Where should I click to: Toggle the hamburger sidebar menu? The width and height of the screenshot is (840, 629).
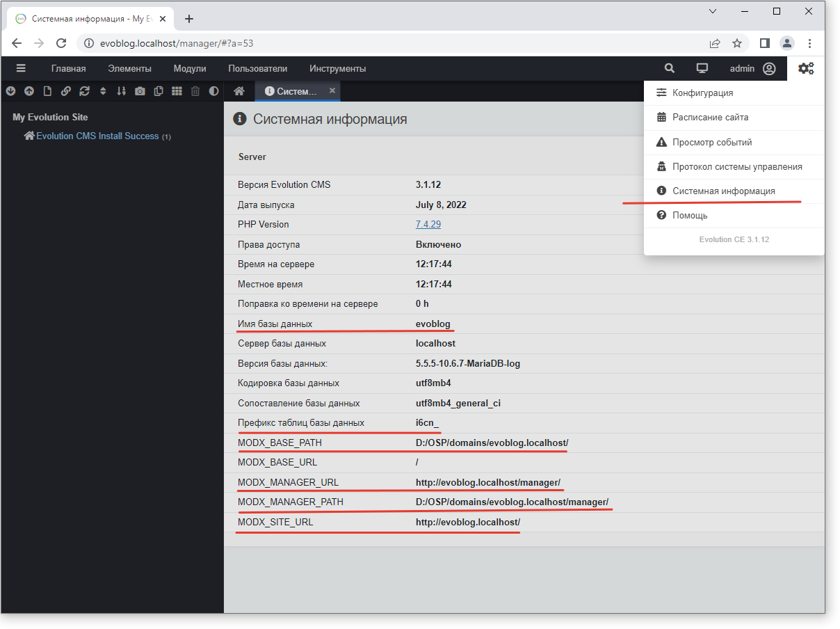[x=21, y=68]
